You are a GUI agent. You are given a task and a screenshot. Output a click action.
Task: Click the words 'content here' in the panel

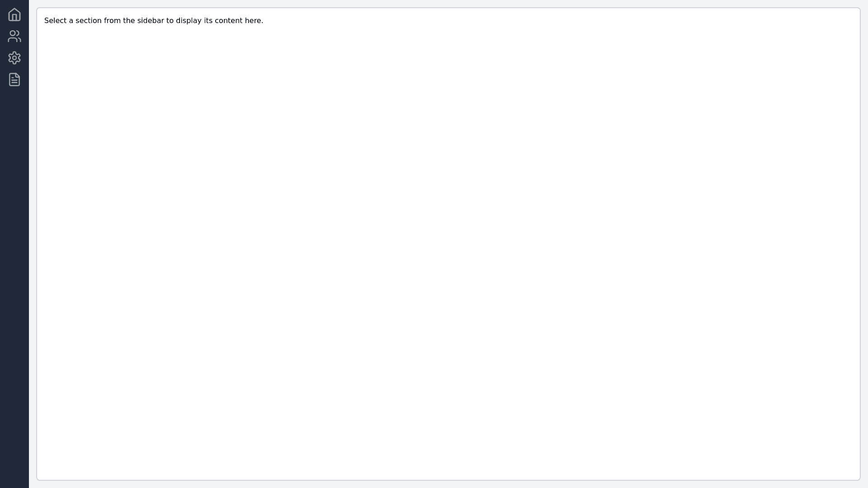coord(238,21)
